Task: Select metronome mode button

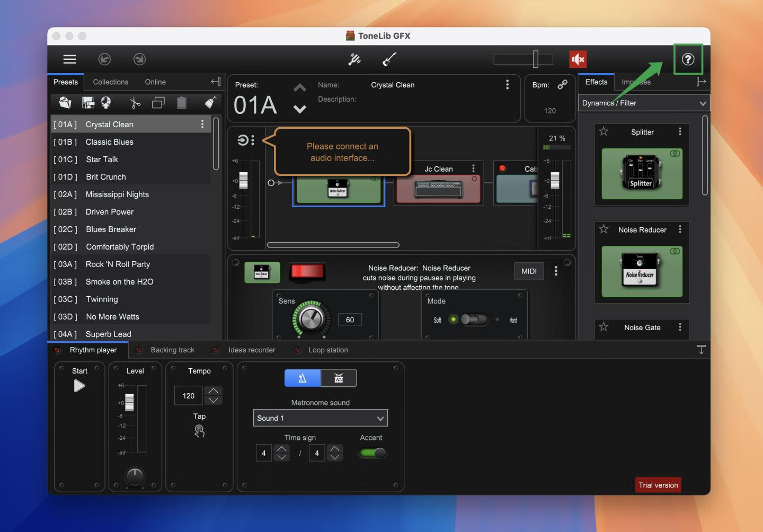Action: [x=303, y=378]
